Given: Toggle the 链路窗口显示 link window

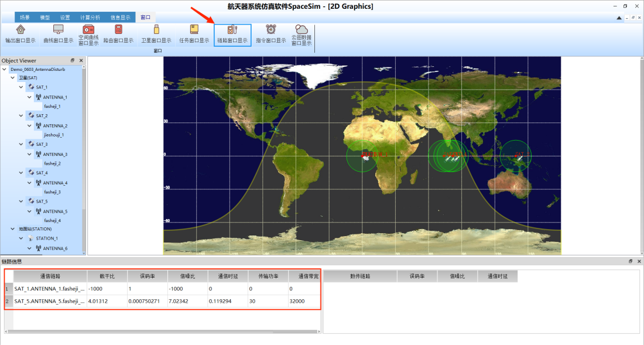Looking at the screenshot, I should coord(232,35).
